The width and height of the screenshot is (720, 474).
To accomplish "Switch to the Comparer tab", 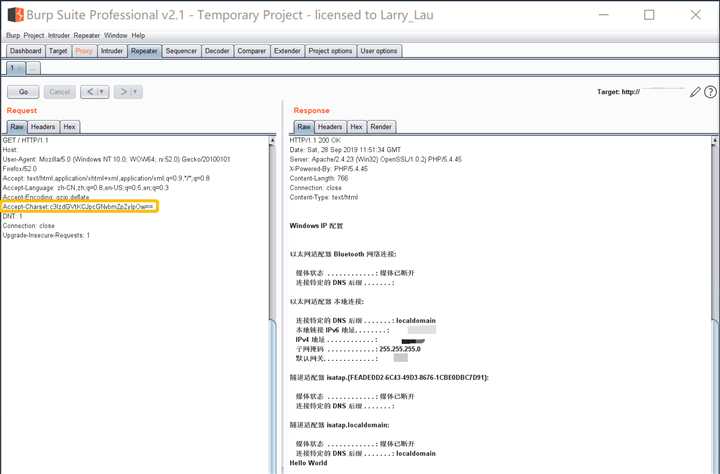I will click(252, 51).
